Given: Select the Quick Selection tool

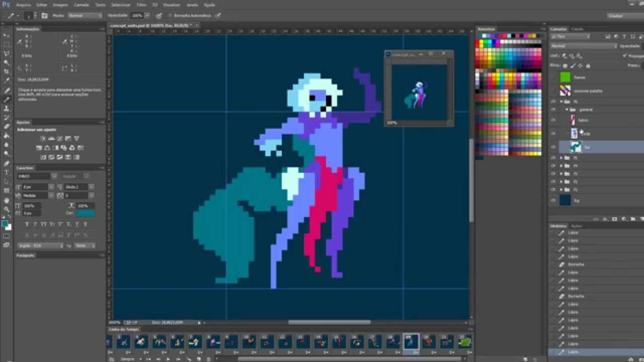Looking at the screenshot, I should pyautogui.click(x=7, y=62).
